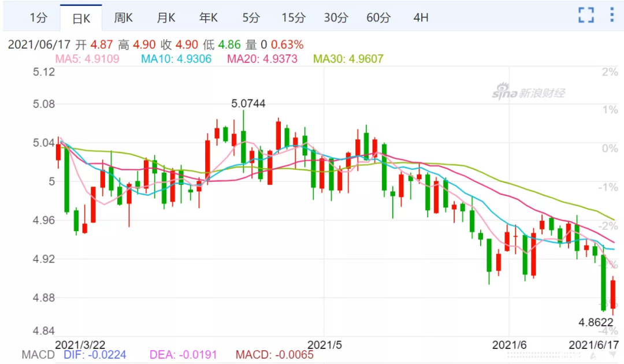Click the DIF: -0.0224 readout

click(95, 354)
